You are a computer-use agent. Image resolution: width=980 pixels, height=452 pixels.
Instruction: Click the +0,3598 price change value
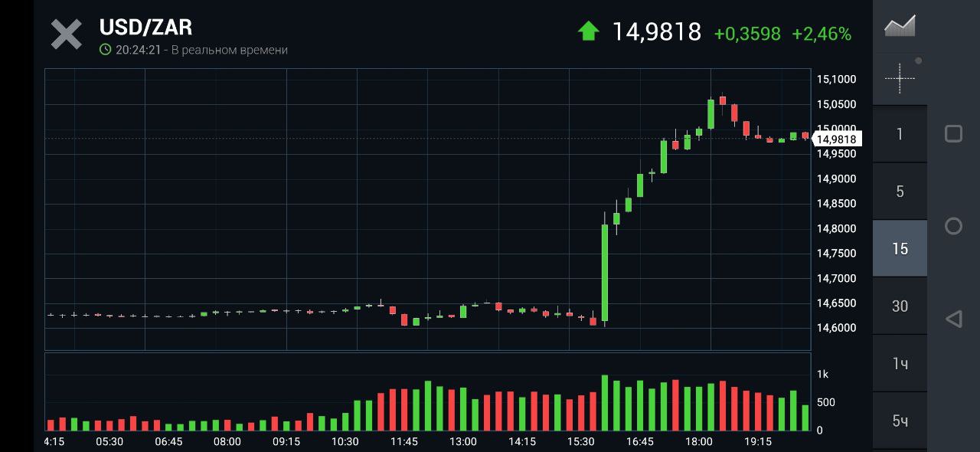tap(746, 34)
